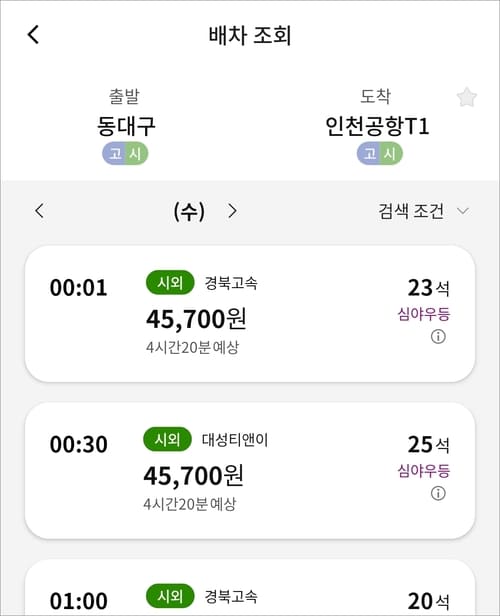This screenshot has width=500, height=616.
Task: Open the date picker showing (수)
Action: pos(189,211)
